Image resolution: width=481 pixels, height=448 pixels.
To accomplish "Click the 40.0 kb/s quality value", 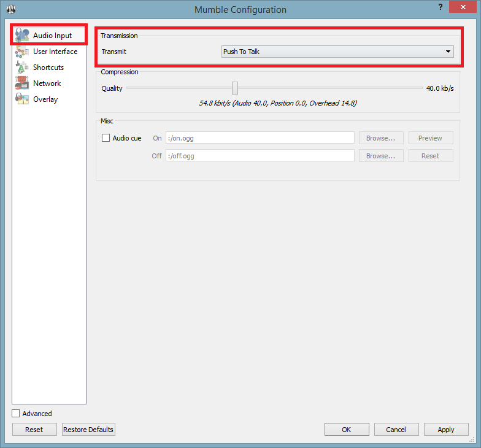I will pos(440,88).
